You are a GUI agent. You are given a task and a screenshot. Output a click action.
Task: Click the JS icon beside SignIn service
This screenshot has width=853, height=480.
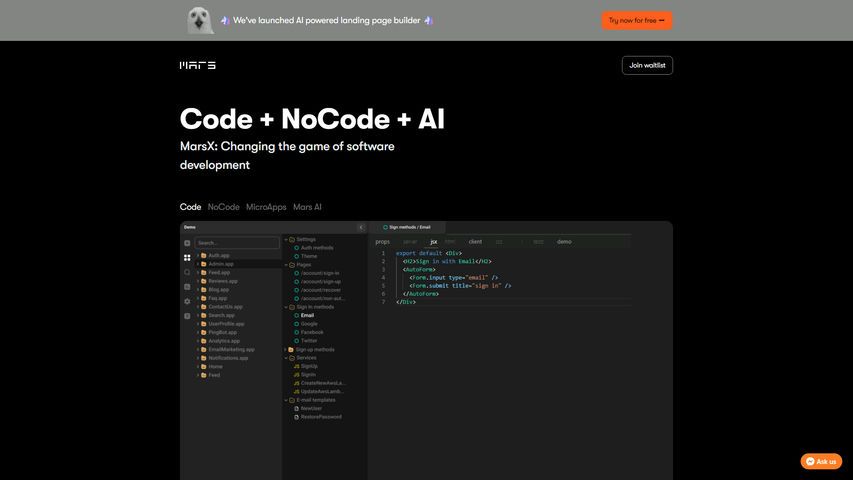(296, 374)
